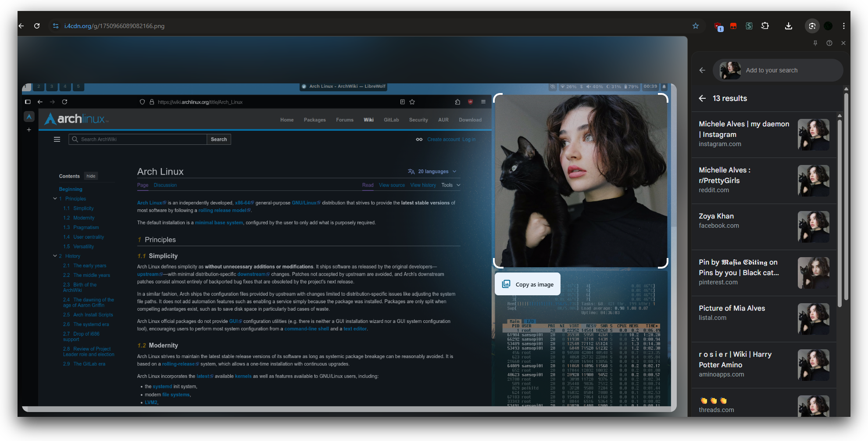Click workspace 2 in the screenshot's top bar
The width and height of the screenshot is (868, 441).
tap(39, 86)
